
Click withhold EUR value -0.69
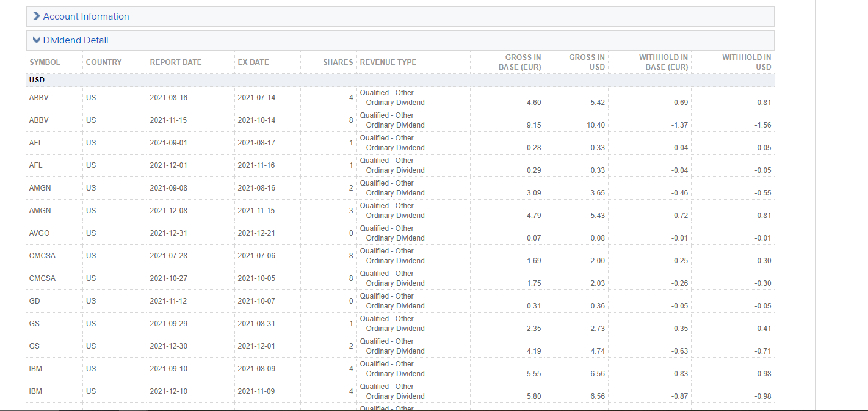tap(680, 103)
